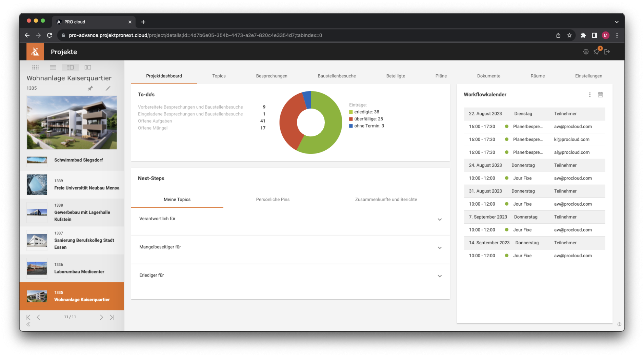
Task: Go to first page of projects
Action: [28, 317]
